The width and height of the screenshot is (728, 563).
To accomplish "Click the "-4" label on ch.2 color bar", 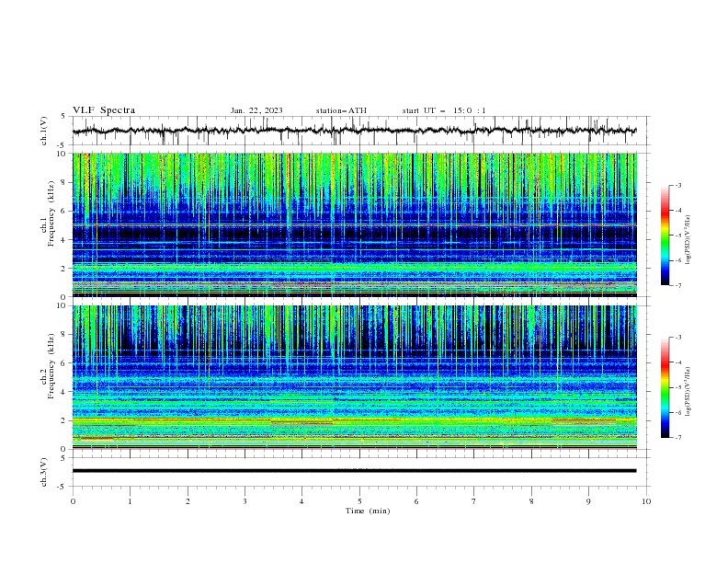I will click(x=677, y=362).
